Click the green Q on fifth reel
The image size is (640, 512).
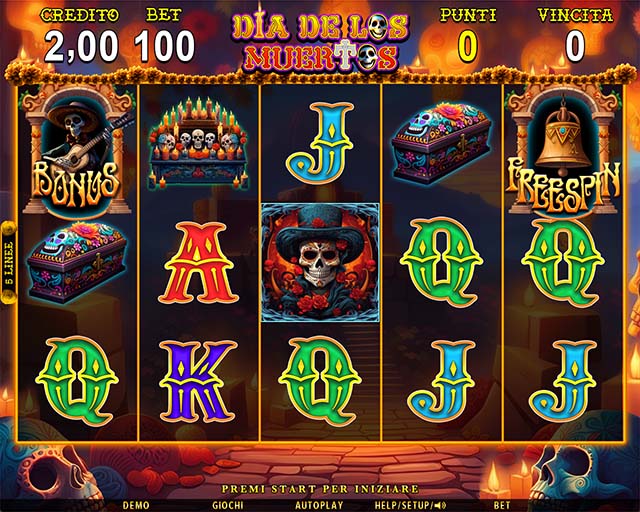pyautogui.click(x=563, y=263)
